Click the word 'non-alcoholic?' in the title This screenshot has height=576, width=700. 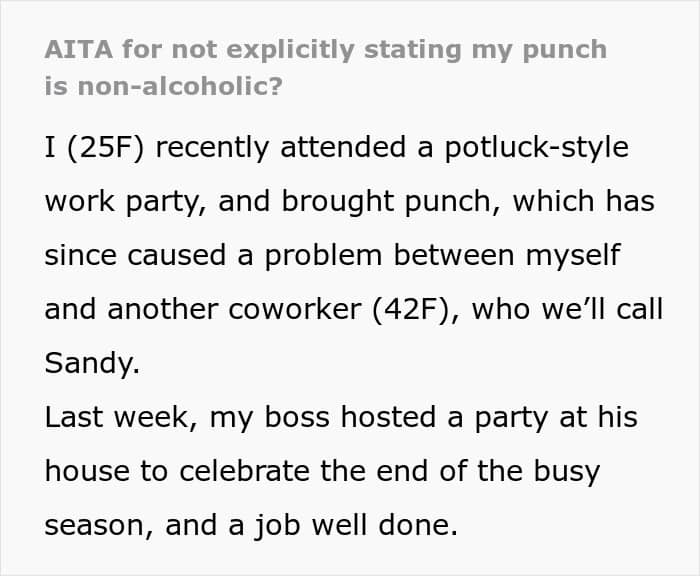click(180, 86)
